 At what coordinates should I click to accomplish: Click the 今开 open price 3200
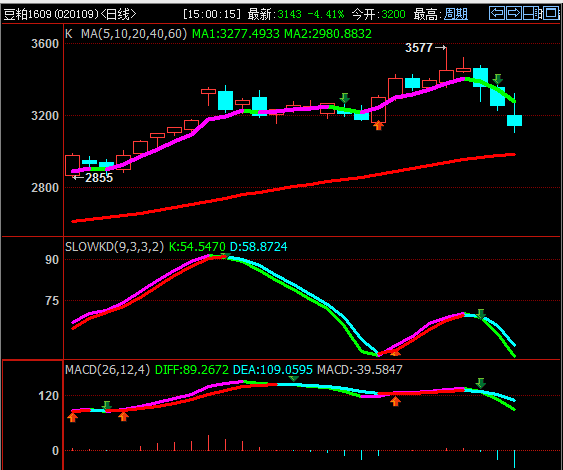click(x=393, y=14)
